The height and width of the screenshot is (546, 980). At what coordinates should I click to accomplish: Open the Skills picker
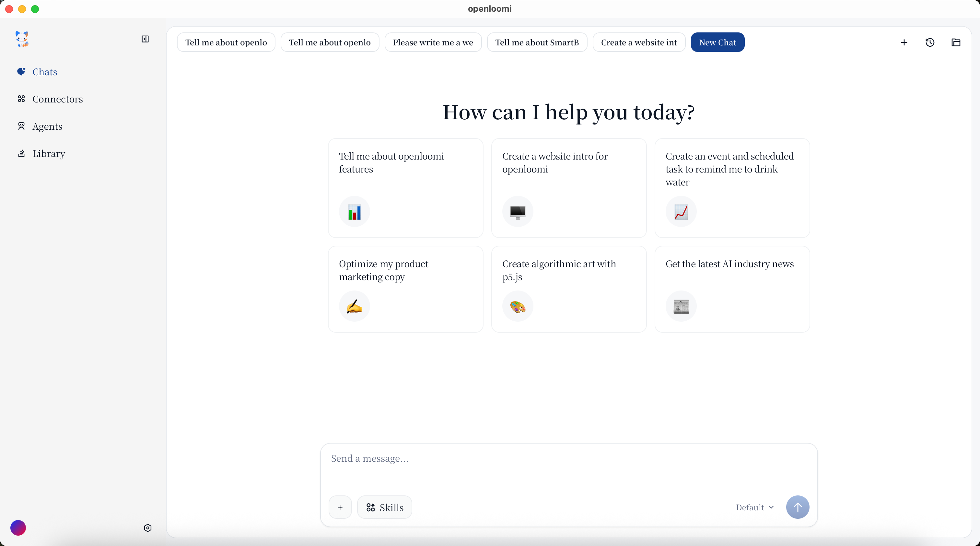click(x=384, y=507)
